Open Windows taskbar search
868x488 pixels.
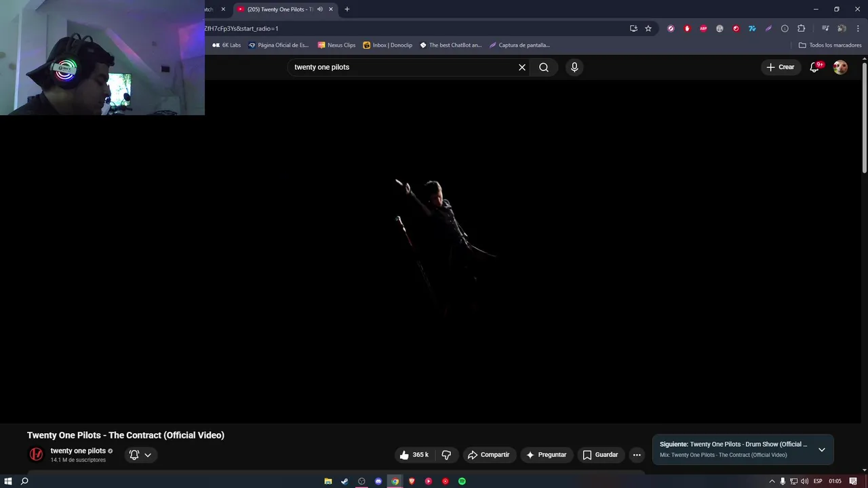pyautogui.click(x=24, y=481)
